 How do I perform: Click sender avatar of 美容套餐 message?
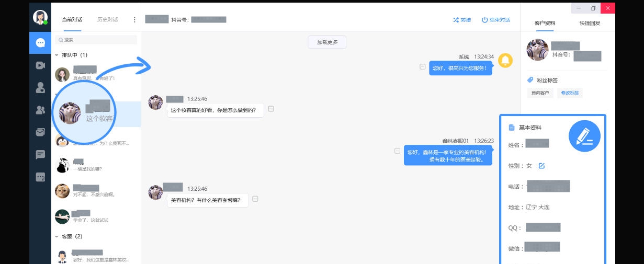click(155, 192)
